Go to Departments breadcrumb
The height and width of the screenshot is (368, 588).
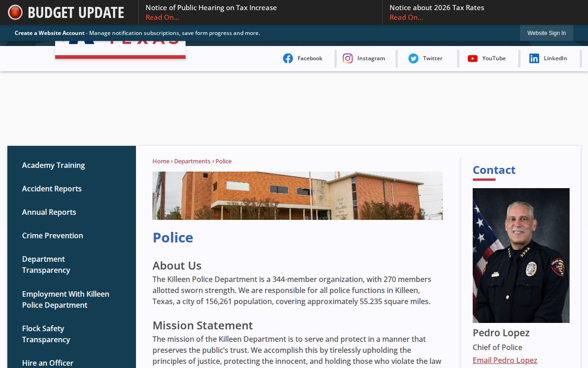pos(192,161)
